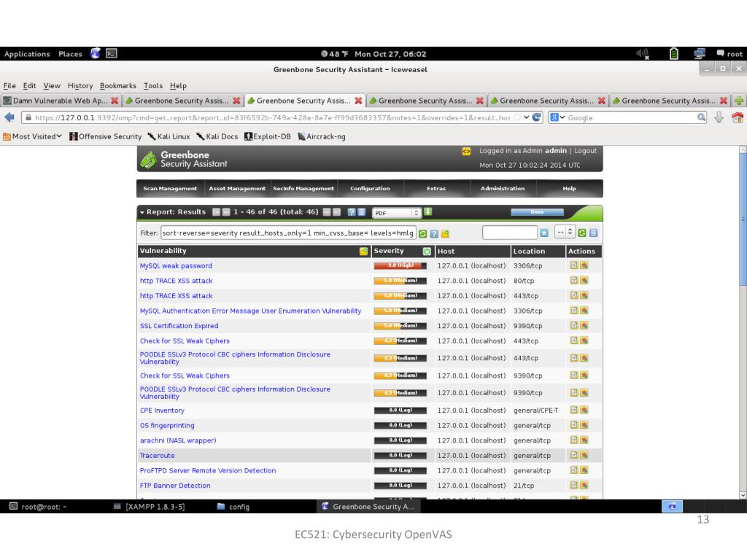Open the Extras menu
Screen dimensions: 747x560
[436, 189]
